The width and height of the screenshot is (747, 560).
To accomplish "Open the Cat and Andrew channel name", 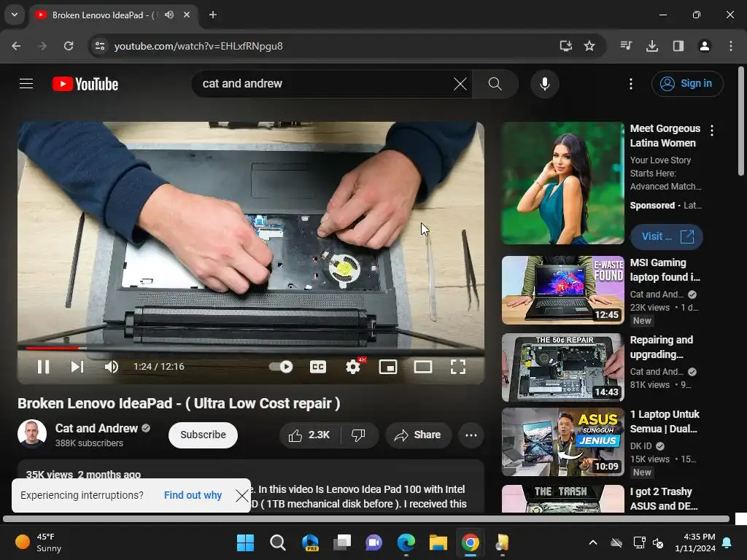I will tap(96, 428).
